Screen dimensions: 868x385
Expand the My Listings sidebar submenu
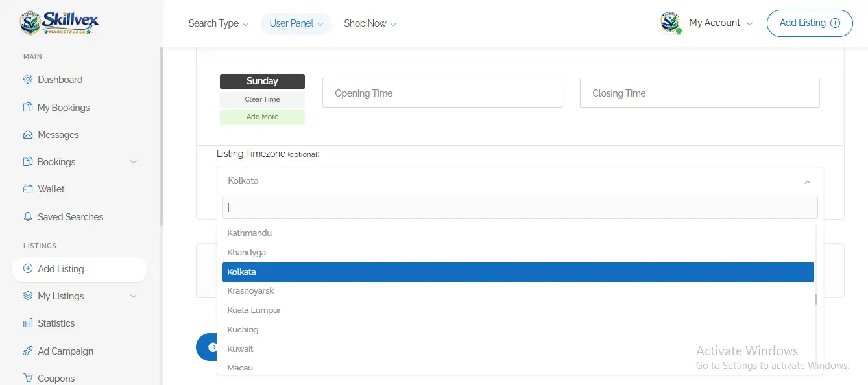[x=134, y=296]
